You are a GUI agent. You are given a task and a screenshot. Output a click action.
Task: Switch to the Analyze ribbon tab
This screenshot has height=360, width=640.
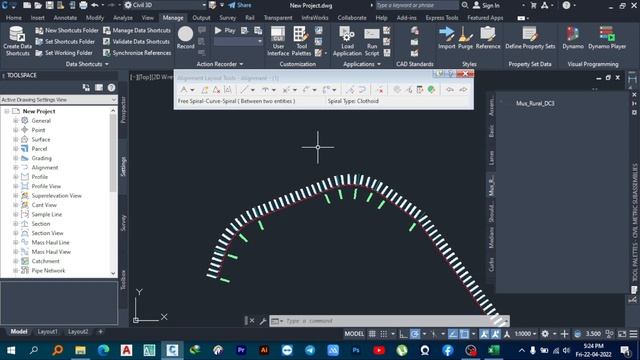(x=122, y=18)
